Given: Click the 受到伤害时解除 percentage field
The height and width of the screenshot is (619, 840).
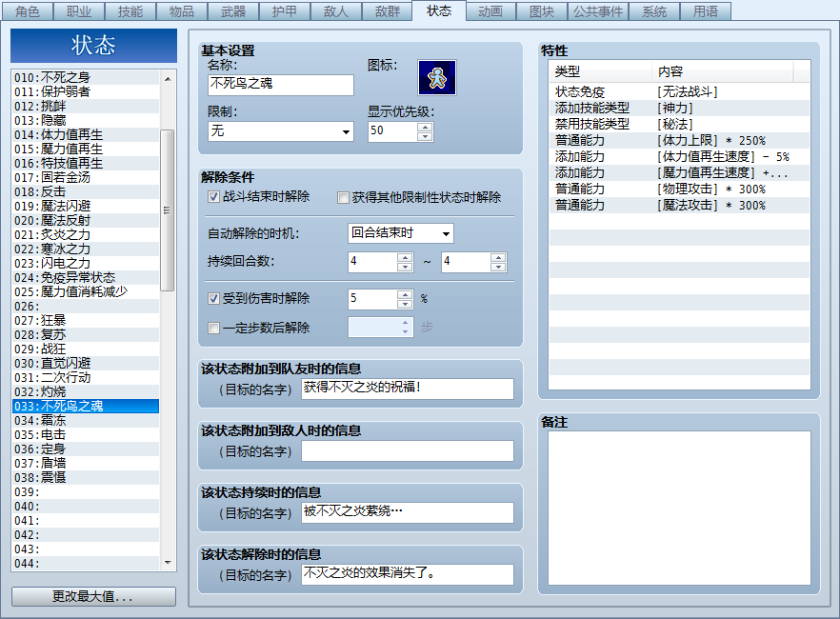Looking at the screenshot, I should (373, 299).
